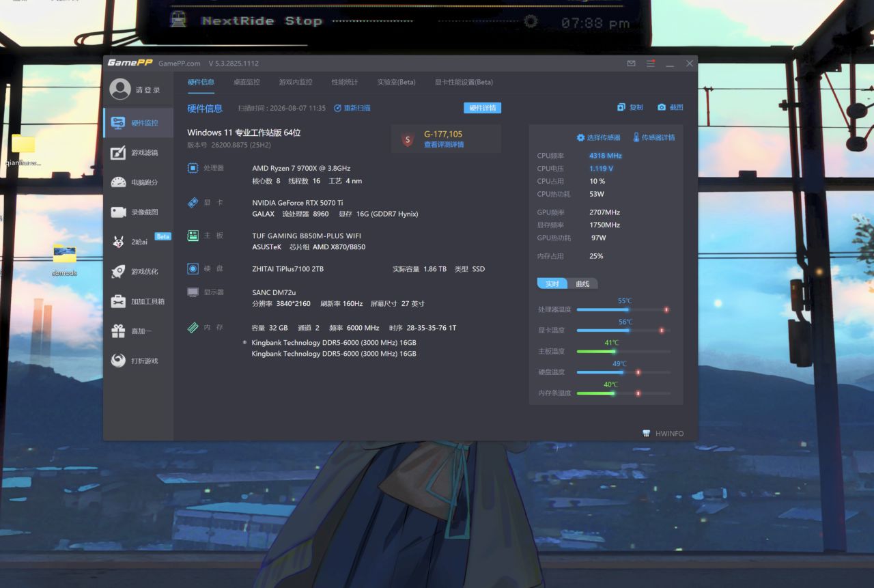The height and width of the screenshot is (588, 874).
Task: Click the 硬盘温度 temperature bar
Action: point(623,372)
